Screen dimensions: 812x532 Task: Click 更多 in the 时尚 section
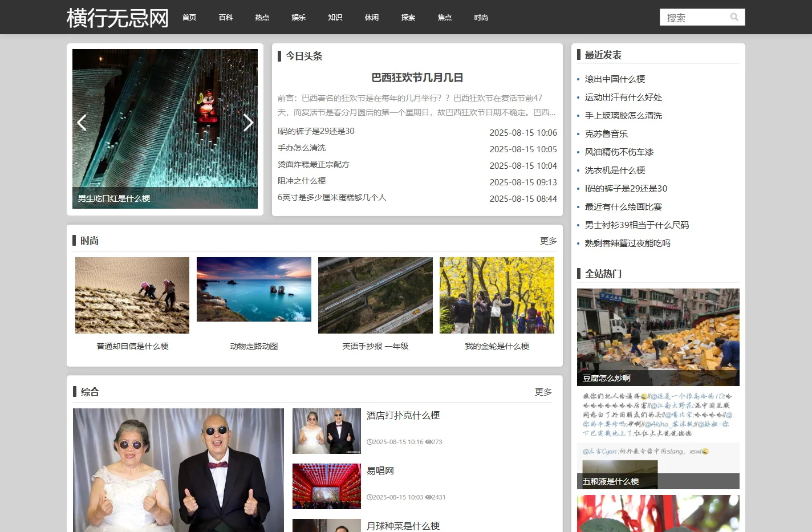coord(549,241)
